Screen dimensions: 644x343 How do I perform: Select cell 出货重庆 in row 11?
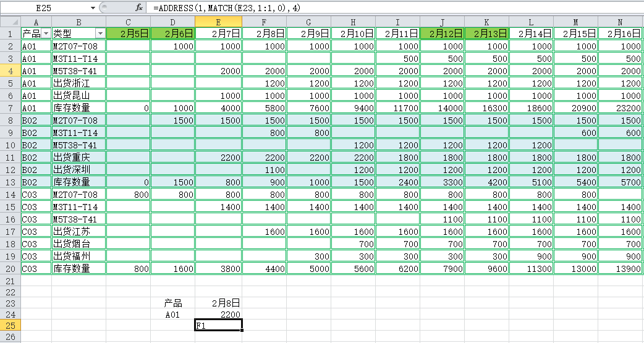point(79,158)
